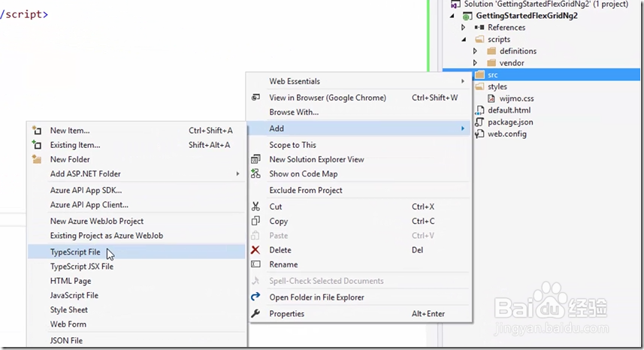This screenshot has height=350, width=644.
Task: Click the vendor folder icon
Action: click(491, 63)
